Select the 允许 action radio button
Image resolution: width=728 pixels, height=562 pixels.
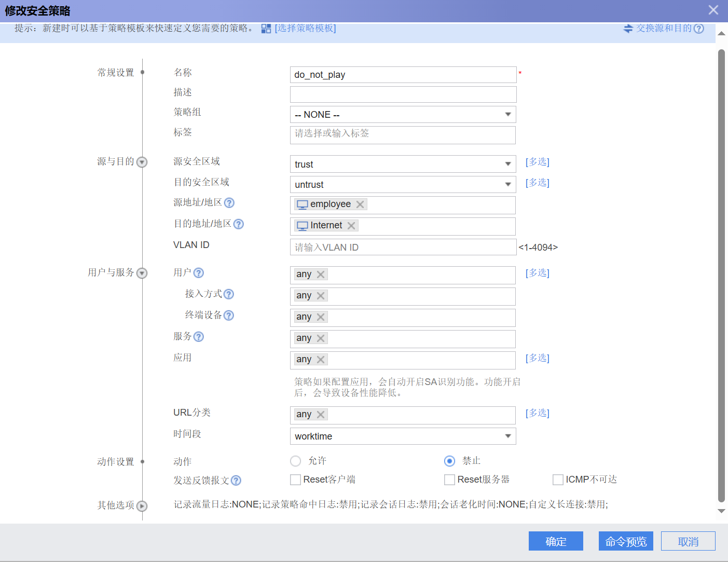(296, 461)
